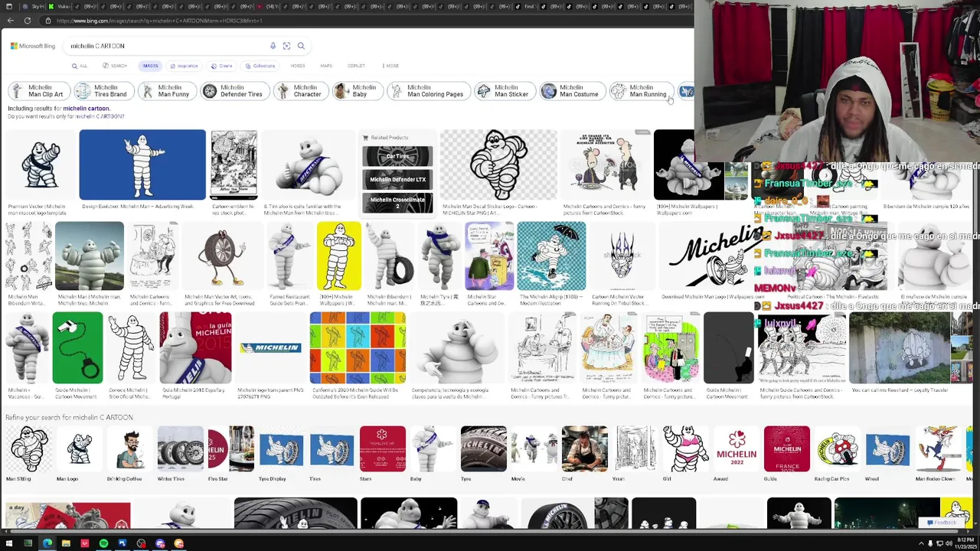
Task: Click the Michelin Tires Brand chip
Action: click(103, 91)
